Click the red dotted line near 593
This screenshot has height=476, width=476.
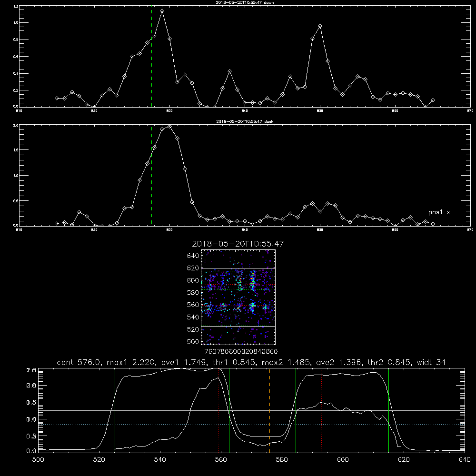click(x=321, y=410)
